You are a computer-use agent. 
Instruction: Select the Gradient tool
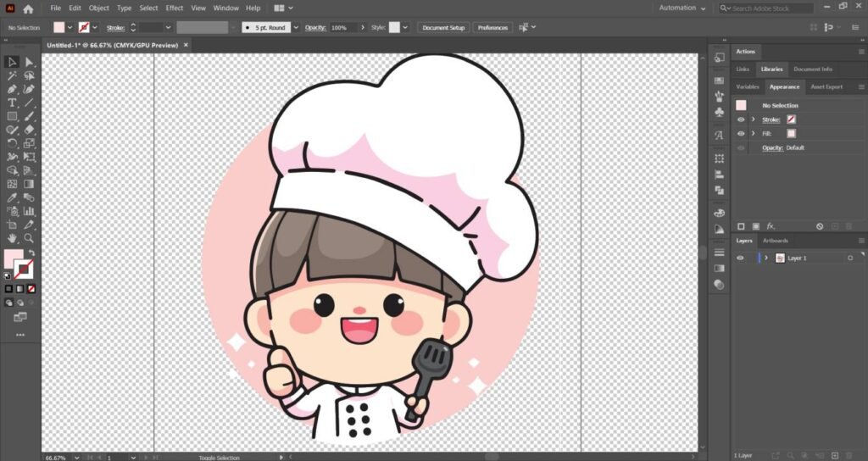(29, 184)
